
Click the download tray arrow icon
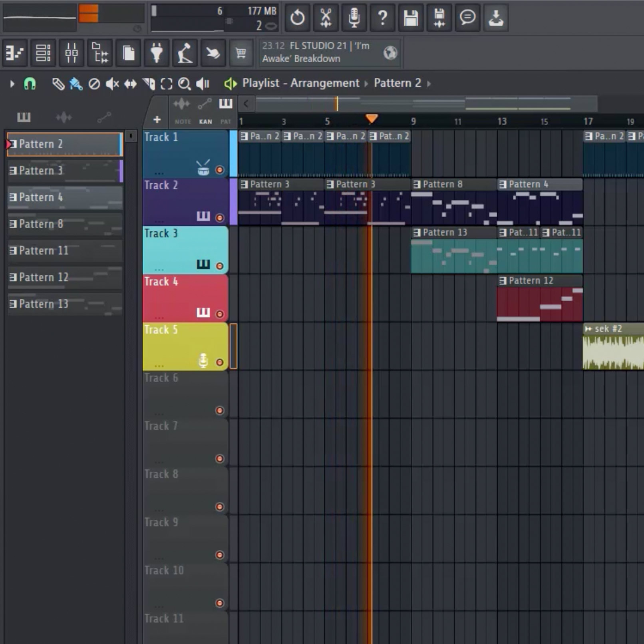(496, 18)
